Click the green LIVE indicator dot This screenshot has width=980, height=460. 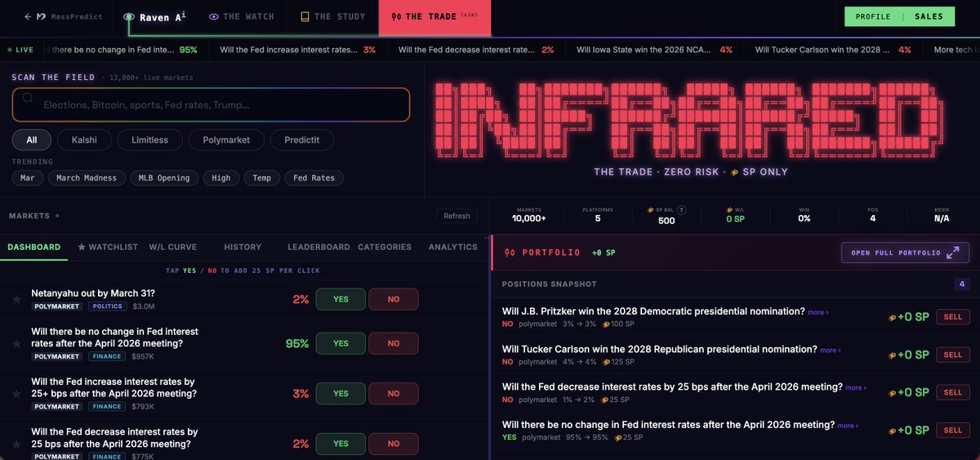point(10,50)
